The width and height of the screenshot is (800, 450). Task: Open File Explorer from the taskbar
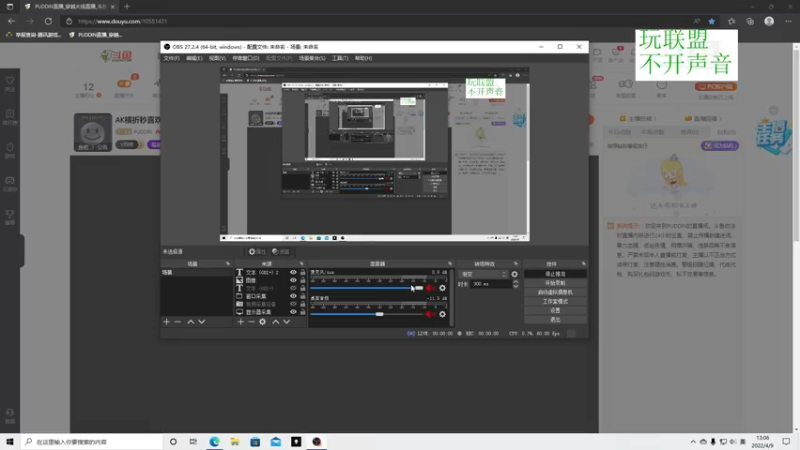click(235, 442)
